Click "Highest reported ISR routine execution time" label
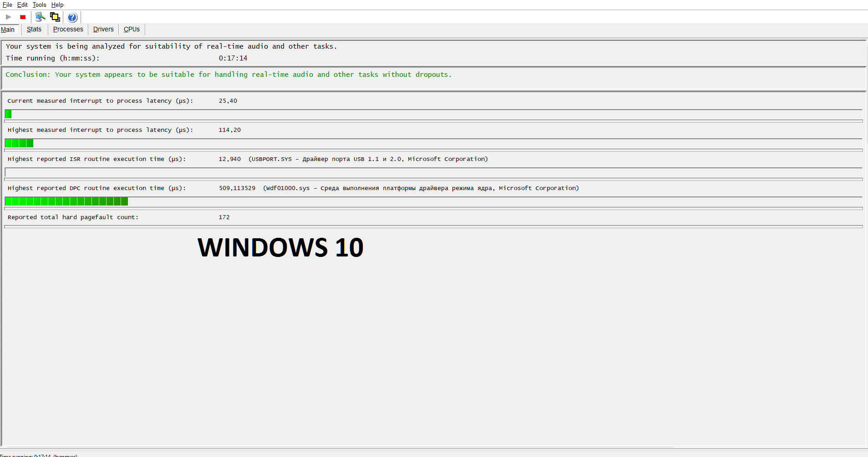The width and height of the screenshot is (868, 457). (x=97, y=159)
